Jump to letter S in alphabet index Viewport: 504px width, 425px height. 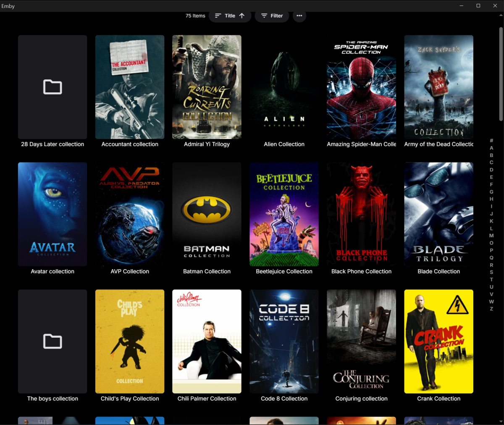click(491, 272)
